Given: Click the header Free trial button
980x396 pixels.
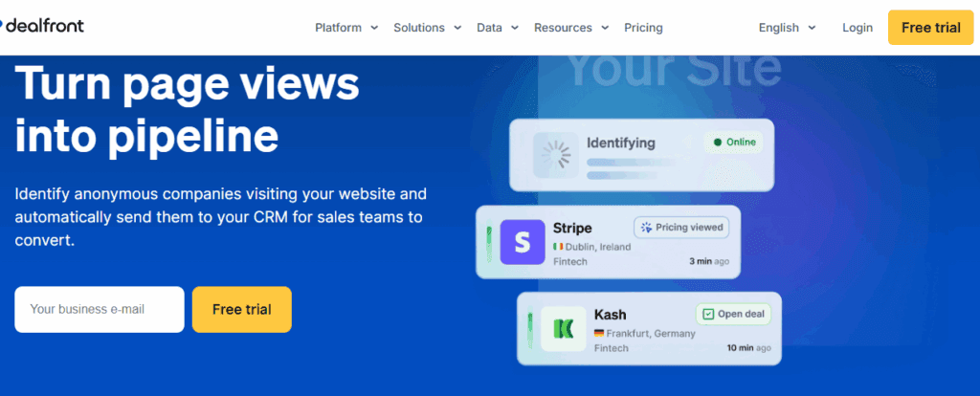Looking at the screenshot, I should tap(930, 28).
